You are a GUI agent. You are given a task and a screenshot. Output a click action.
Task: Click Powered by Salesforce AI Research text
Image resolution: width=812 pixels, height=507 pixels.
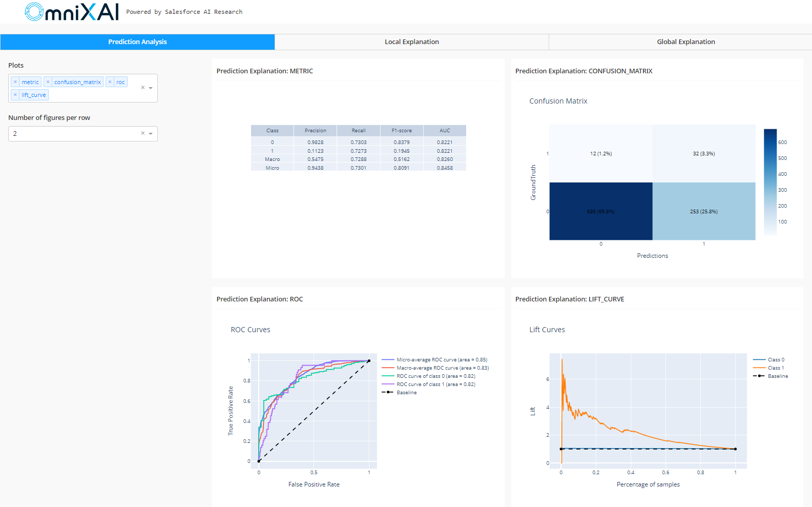click(x=184, y=12)
